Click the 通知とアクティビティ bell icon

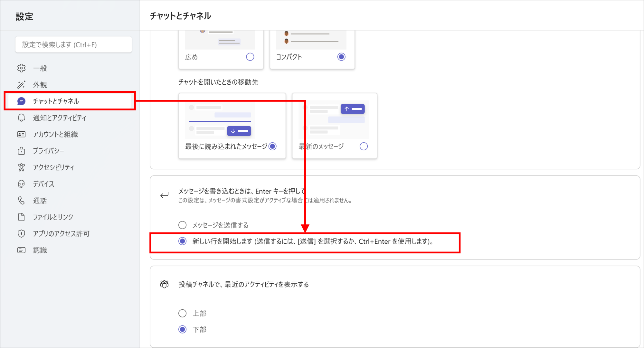tap(21, 118)
